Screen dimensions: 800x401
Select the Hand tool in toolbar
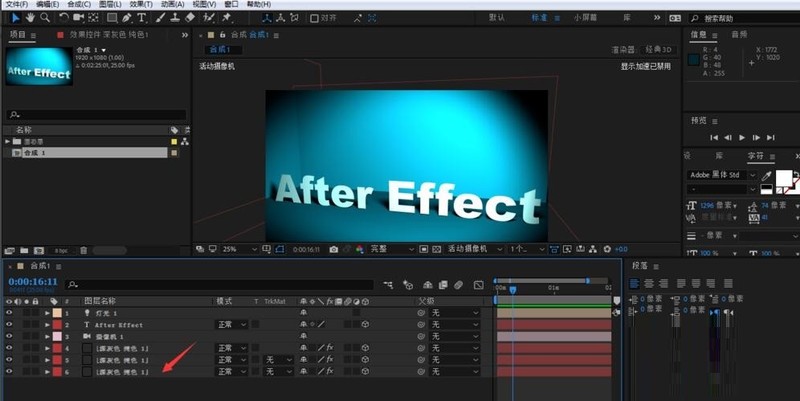pyautogui.click(x=30, y=18)
